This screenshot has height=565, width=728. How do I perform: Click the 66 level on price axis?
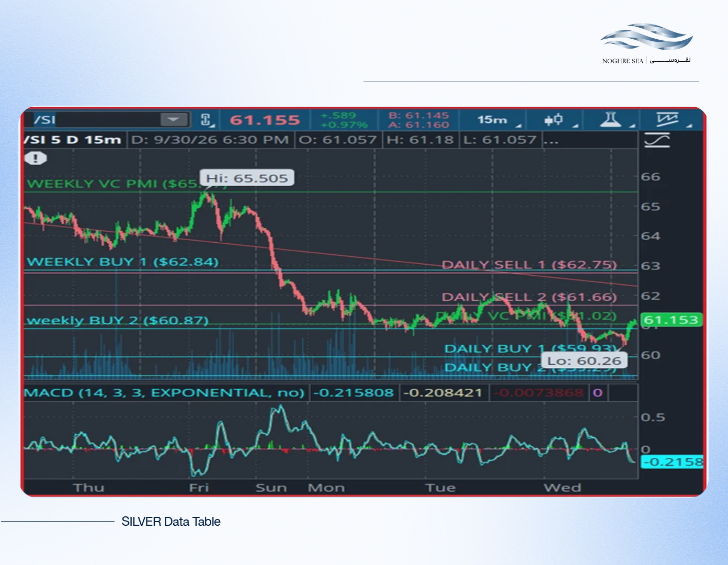[651, 177]
